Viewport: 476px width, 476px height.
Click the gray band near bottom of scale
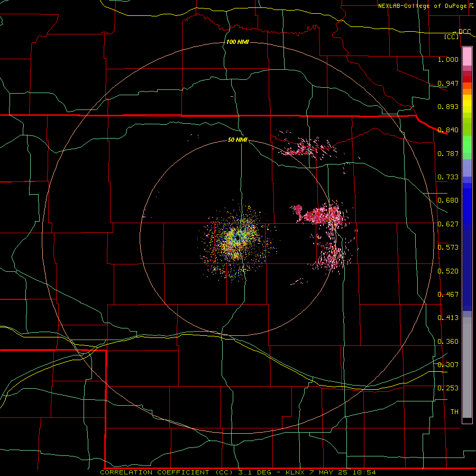(x=467, y=368)
